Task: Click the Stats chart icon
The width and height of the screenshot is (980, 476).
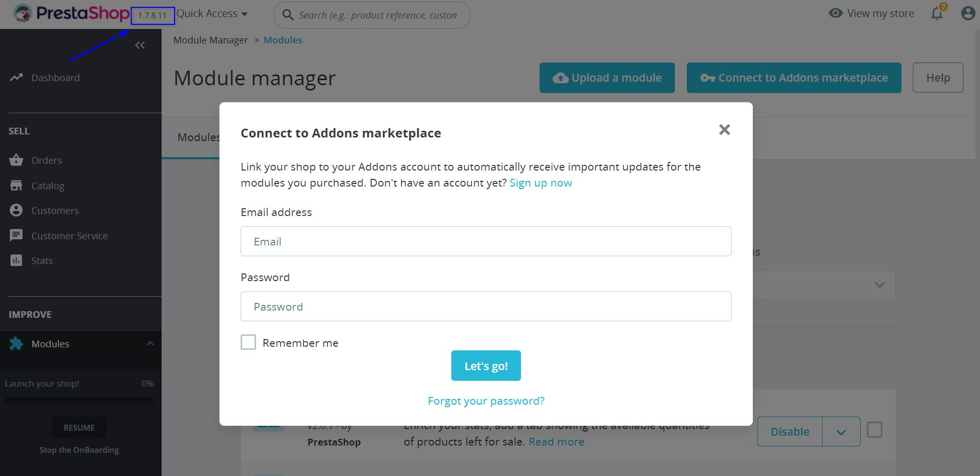Action: pos(16,260)
